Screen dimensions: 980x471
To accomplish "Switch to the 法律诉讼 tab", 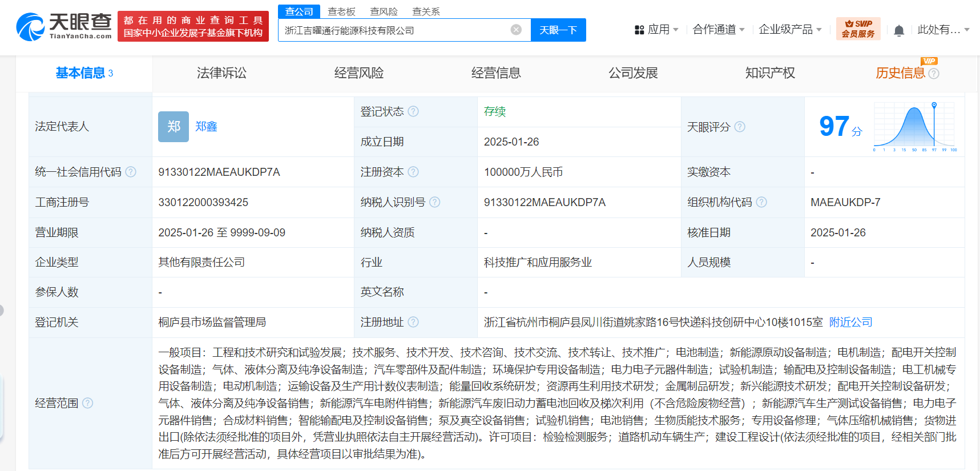I will coord(221,73).
